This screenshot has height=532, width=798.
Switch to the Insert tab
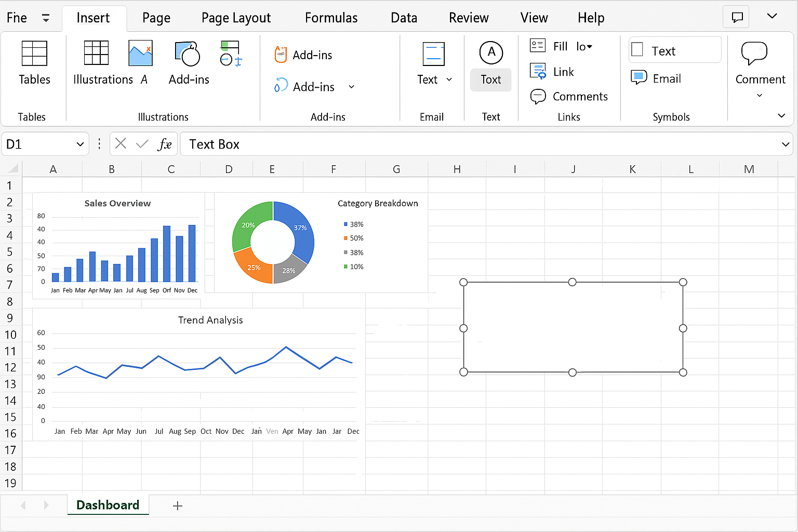[94, 18]
